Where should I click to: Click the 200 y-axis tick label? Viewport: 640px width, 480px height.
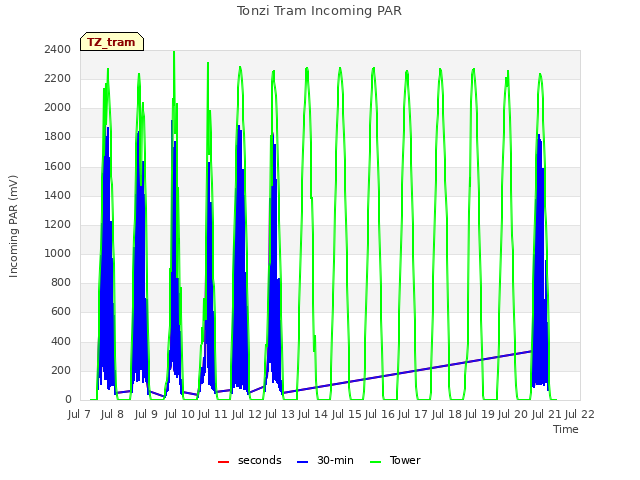tap(61, 370)
